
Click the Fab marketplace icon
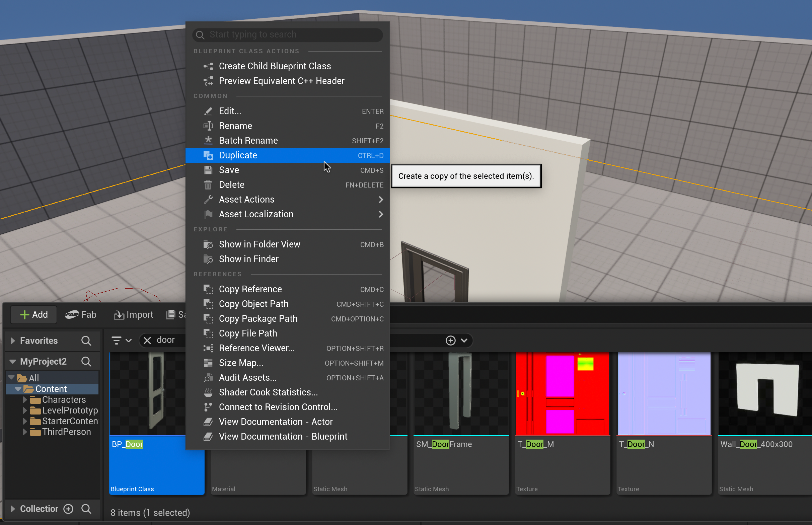tap(72, 314)
